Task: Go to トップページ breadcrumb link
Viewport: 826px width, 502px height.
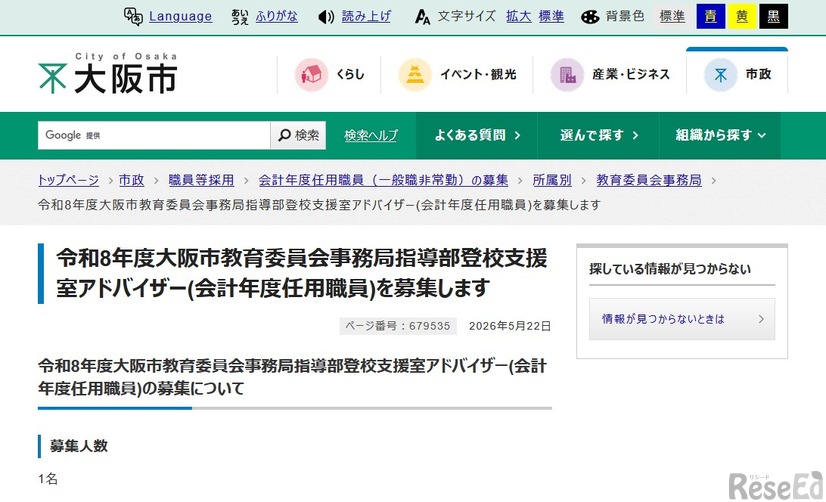Action: point(68,180)
